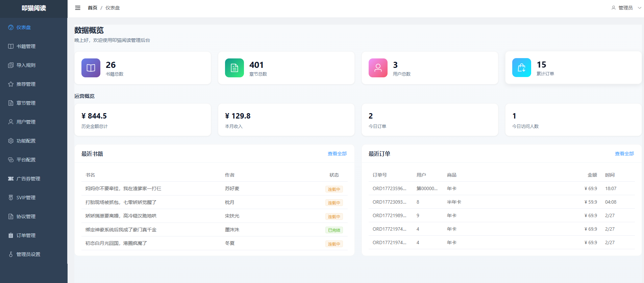Viewport: 644px width, 283px height.
Task: Open the 仪表盘 menu item
Action: (34, 27)
